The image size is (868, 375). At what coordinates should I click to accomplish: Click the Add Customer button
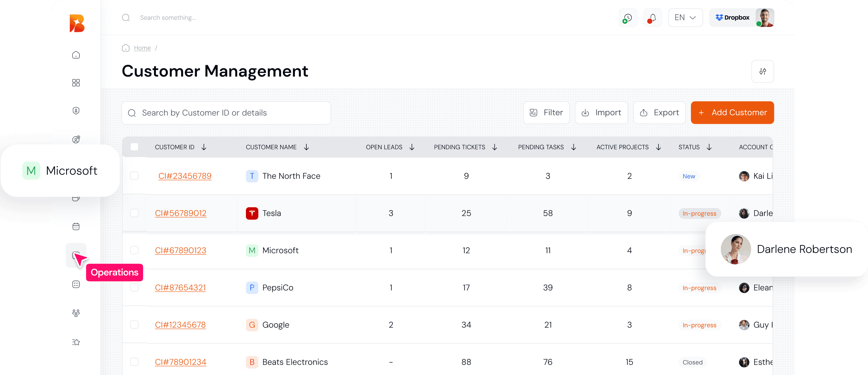(732, 112)
